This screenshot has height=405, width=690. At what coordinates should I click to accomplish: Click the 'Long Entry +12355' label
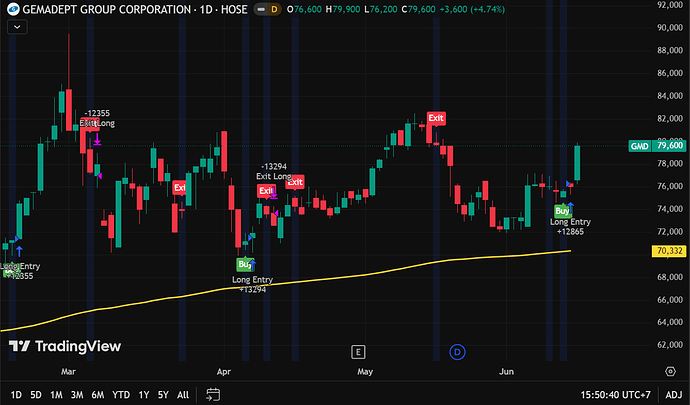click(20, 271)
